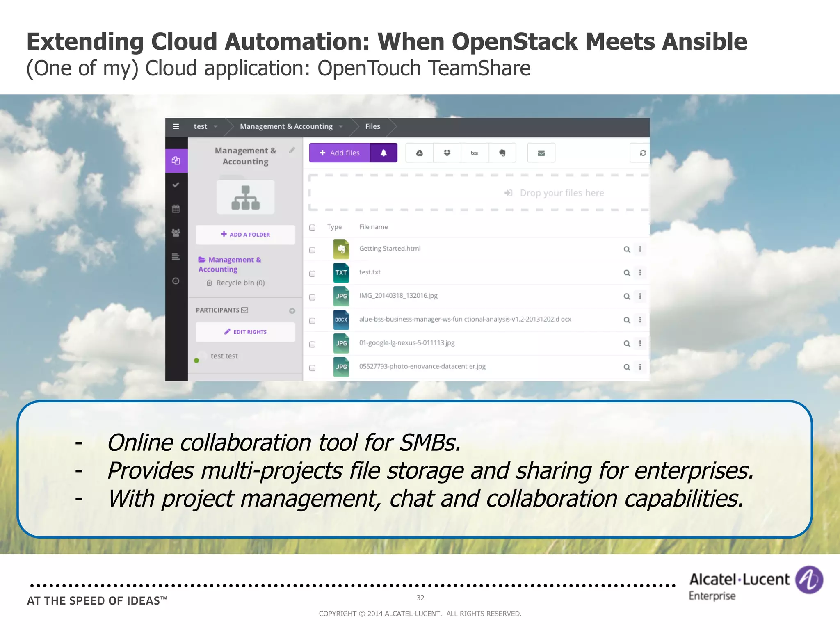Import from Box icon
Screen dimensions: 840x630
pyautogui.click(x=475, y=153)
